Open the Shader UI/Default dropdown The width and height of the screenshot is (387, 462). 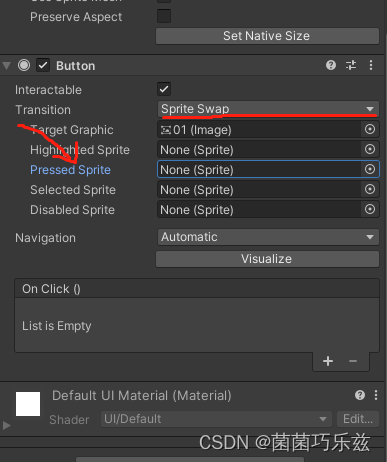point(216,419)
